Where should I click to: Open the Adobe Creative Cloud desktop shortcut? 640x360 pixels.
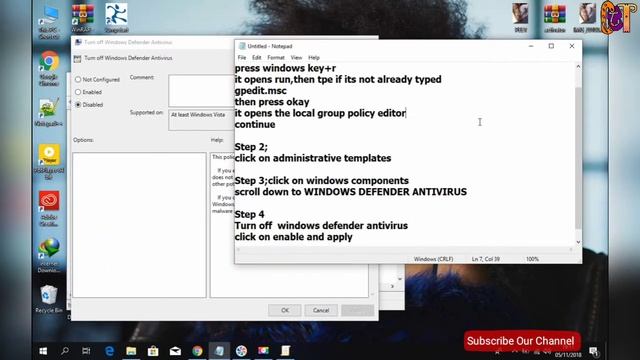pos(49,209)
